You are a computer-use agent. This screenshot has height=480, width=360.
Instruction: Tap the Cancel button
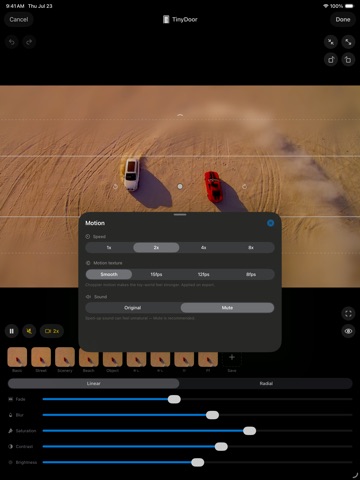pos(19,19)
